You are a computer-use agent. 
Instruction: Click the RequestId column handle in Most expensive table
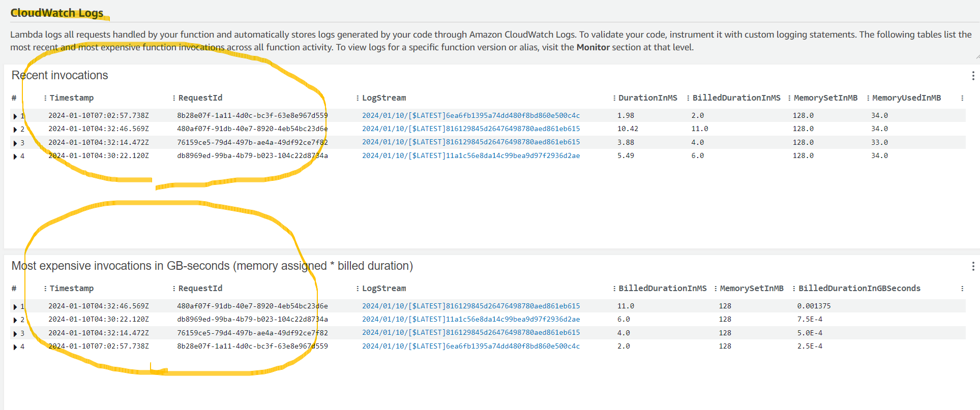pos(174,289)
